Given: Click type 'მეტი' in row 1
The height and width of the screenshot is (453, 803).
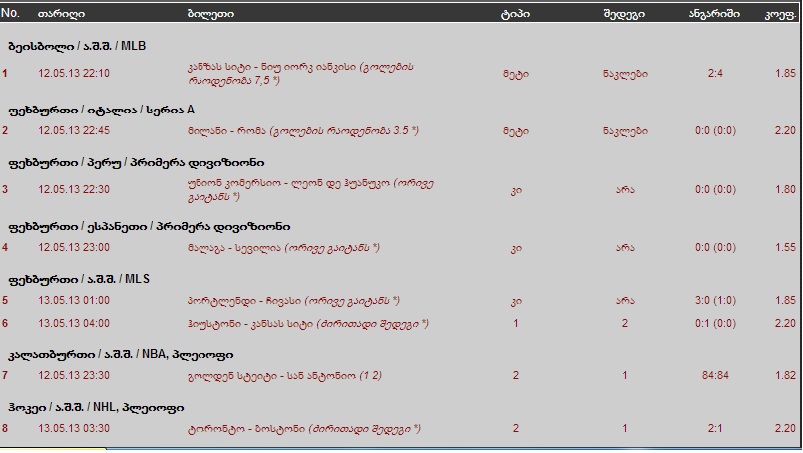Looking at the screenshot, I should coord(516,74).
